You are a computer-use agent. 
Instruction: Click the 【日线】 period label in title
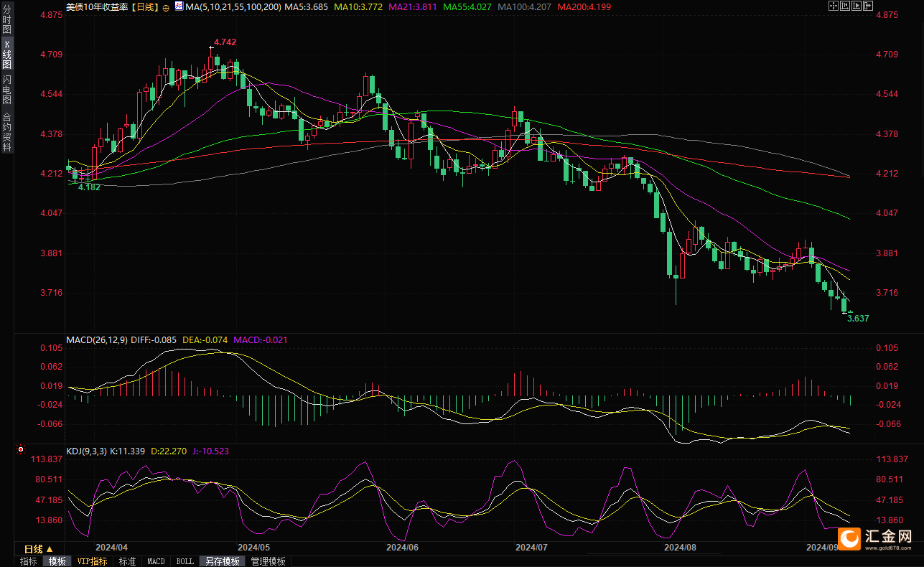(146, 7)
